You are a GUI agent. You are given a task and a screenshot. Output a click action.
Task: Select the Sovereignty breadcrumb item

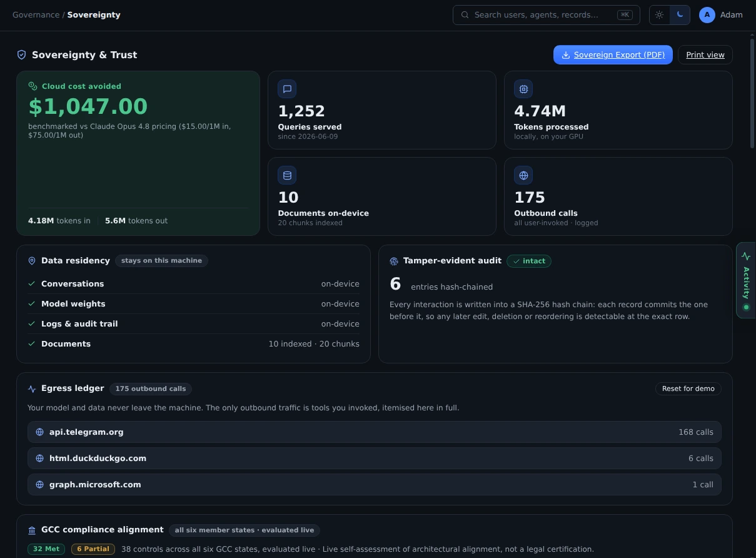tap(94, 15)
